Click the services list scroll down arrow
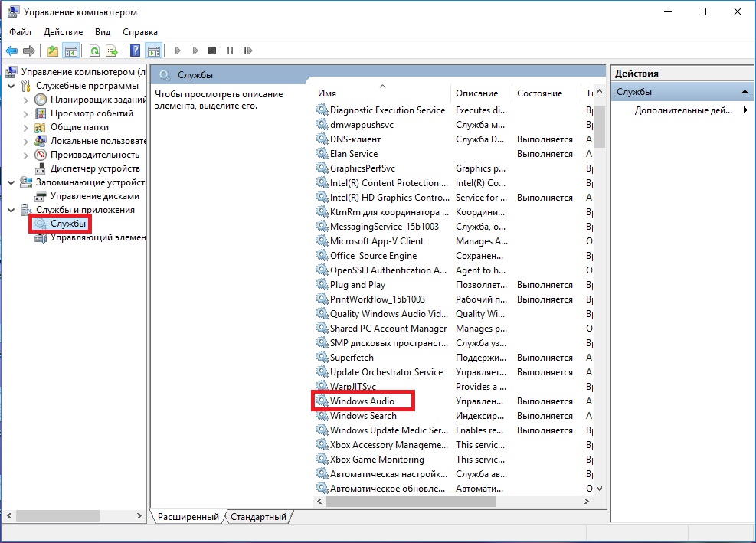 (599, 488)
